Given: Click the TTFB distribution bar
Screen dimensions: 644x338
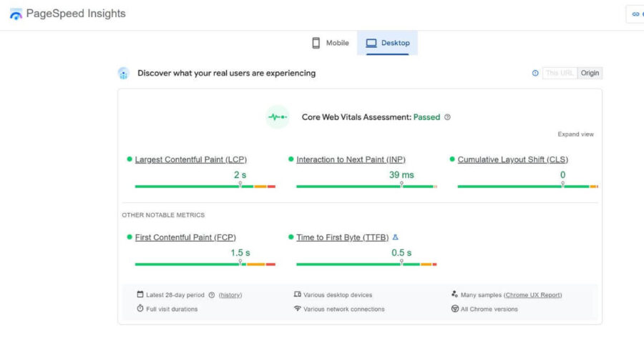Looking at the screenshot, I should pyautogui.click(x=367, y=264).
